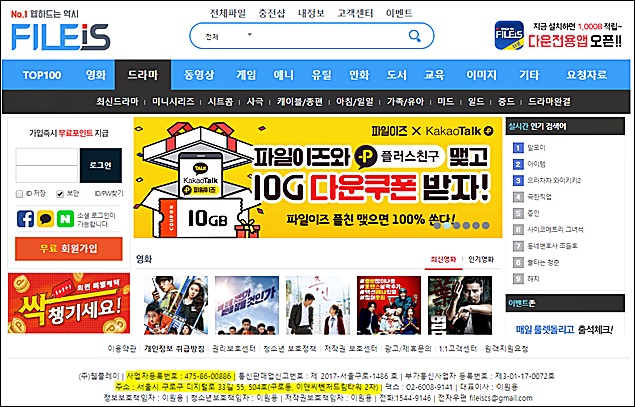Select the 만화 category tab
This screenshot has width=635, height=407.
coord(359,75)
